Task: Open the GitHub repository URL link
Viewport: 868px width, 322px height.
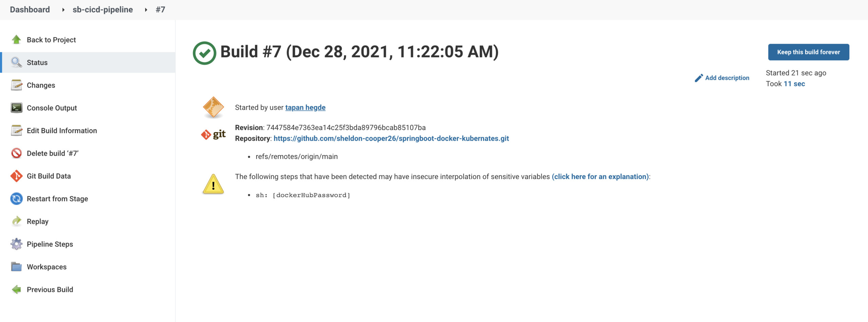Action: click(x=391, y=138)
